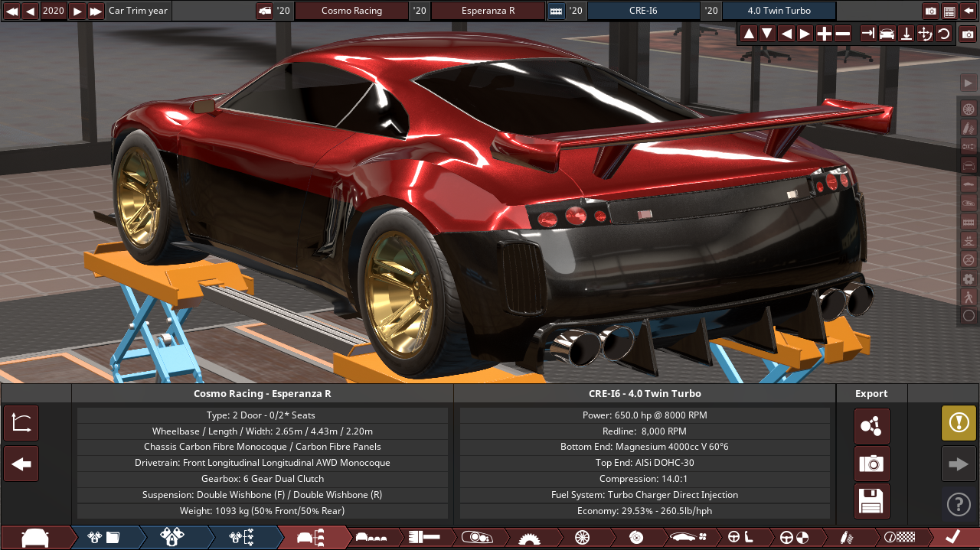The image size is (980, 550).
Task: Open the detail list view icon
Action: click(949, 11)
